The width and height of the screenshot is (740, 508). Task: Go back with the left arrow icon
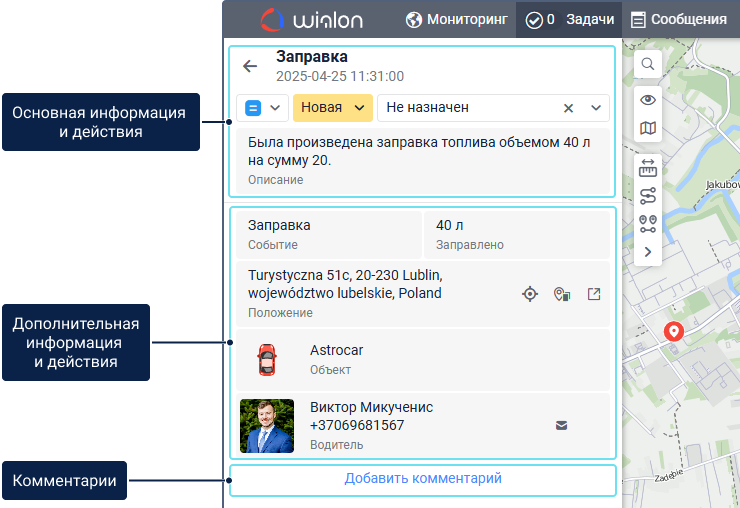(x=250, y=66)
